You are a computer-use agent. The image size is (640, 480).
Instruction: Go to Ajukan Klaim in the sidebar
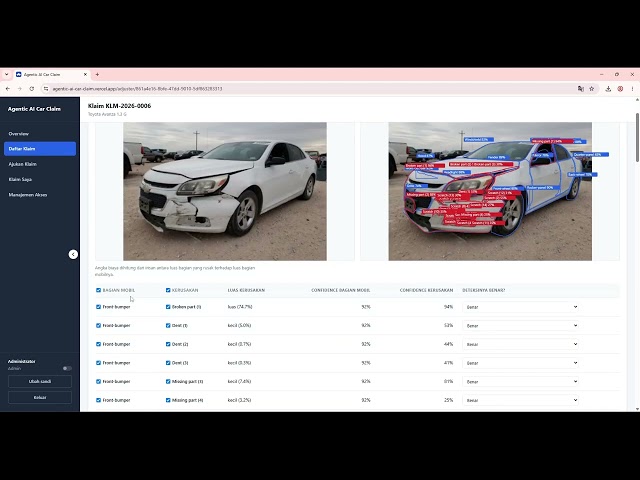point(40,164)
